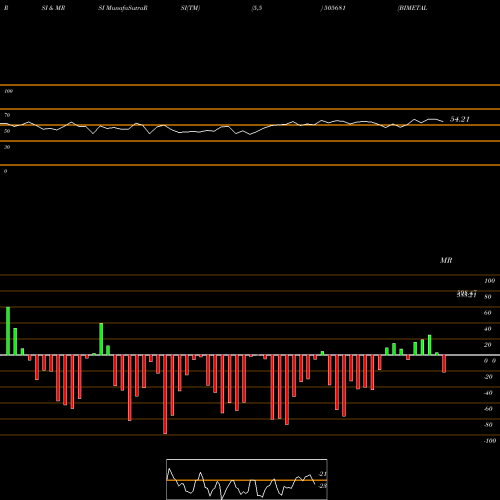Click the end point of the RSI line
This screenshot has height=500, width=500.
(x=443, y=121)
